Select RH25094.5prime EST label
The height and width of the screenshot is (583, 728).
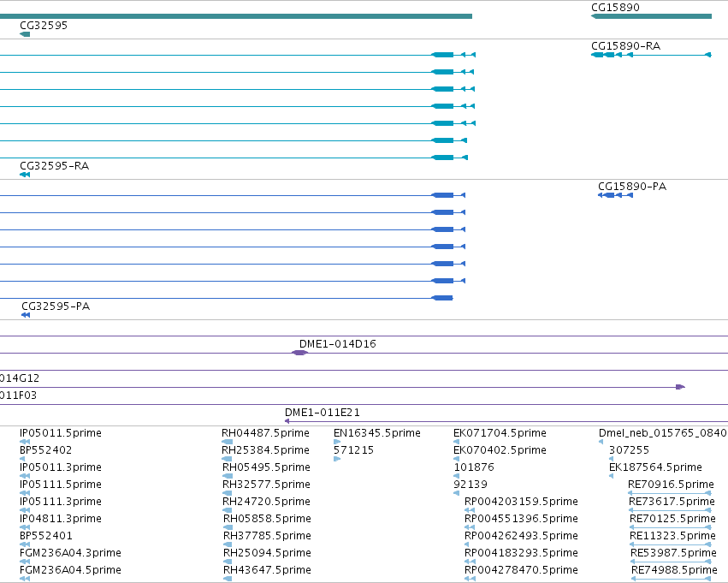coord(268,553)
